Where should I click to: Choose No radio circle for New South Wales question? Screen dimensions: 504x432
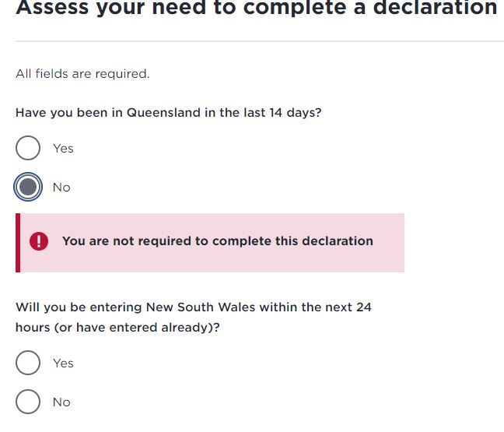[x=28, y=402]
